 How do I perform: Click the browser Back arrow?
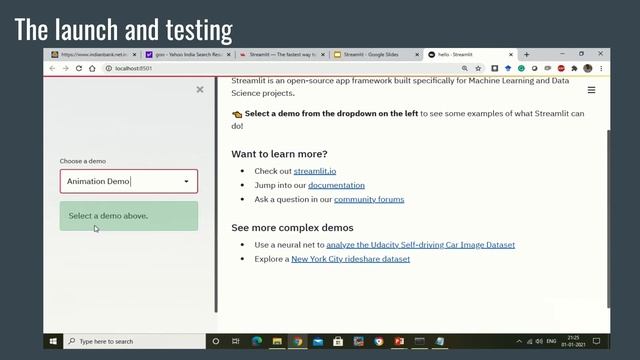click(52, 69)
